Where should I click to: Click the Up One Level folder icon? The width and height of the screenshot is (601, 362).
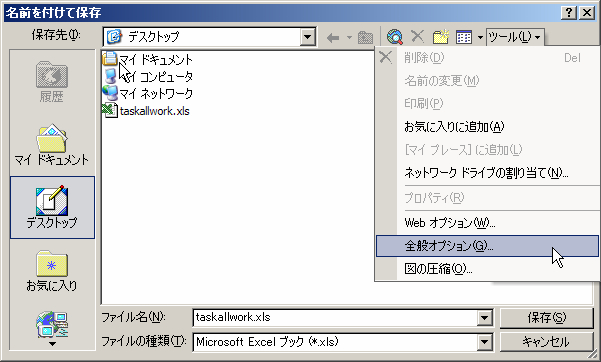click(x=365, y=38)
